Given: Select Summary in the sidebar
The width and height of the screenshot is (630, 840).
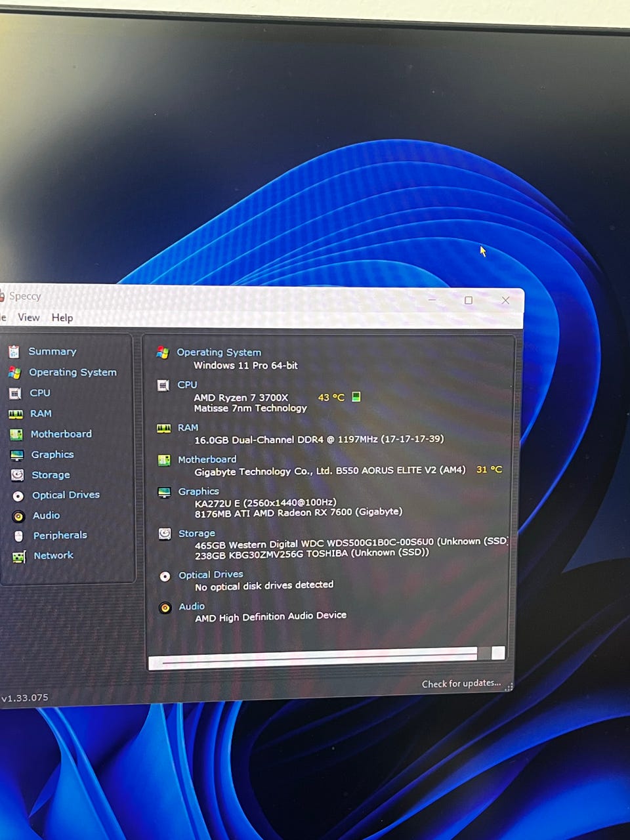Looking at the screenshot, I should pos(52,351).
